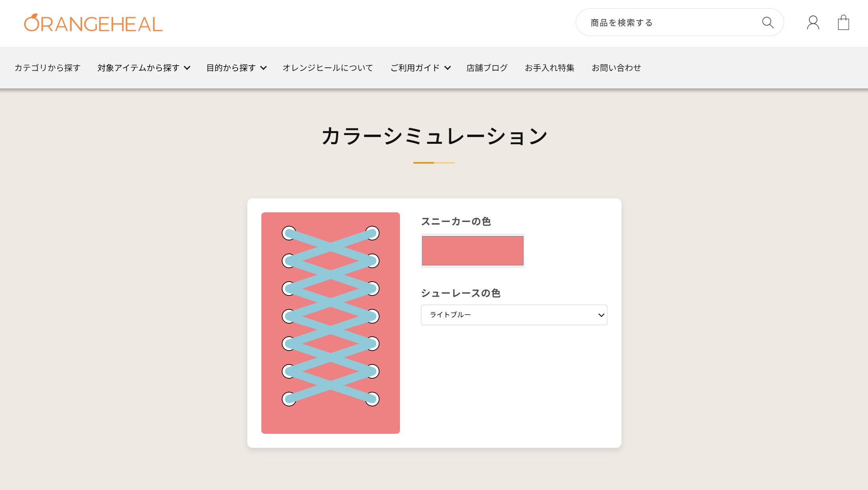
Task: Click the bottom-right shoelace eyelet
Action: [x=373, y=399]
